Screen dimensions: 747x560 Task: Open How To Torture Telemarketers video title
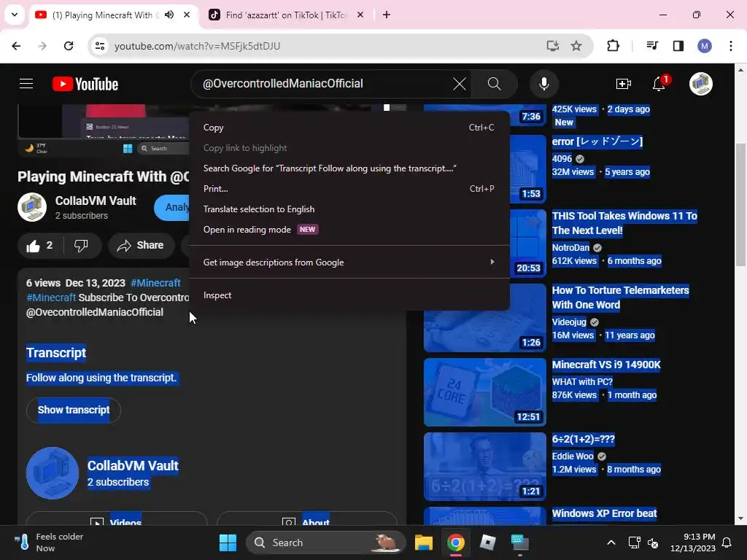click(x=620, y=297)
